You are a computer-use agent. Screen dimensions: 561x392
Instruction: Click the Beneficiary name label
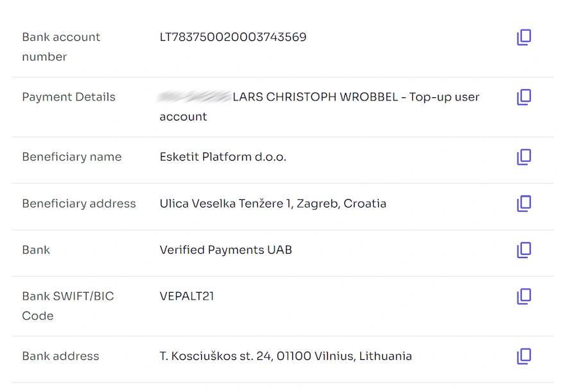coord(72,157)
